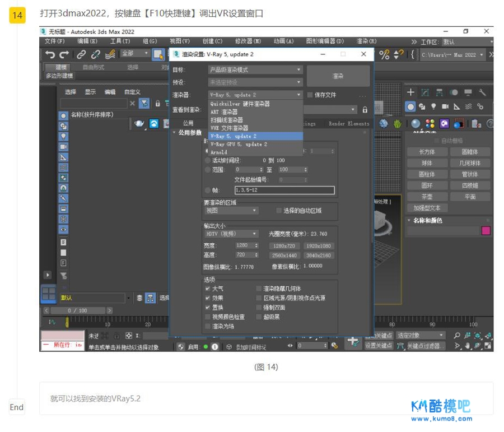The image size is (504, 432).
Task: Open the Create panel plus icon
Action: (x=410, y=92)
